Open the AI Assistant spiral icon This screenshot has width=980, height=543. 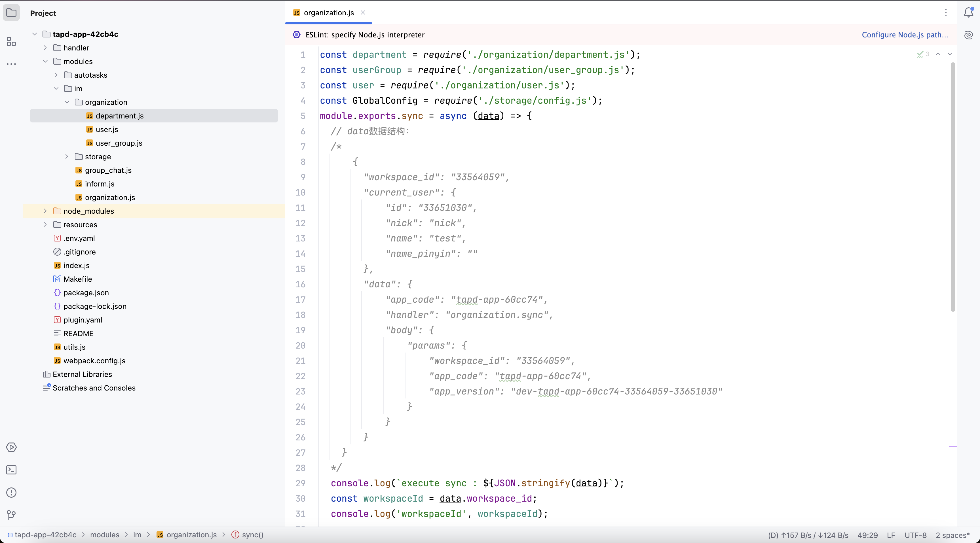[x=969, y=35]
